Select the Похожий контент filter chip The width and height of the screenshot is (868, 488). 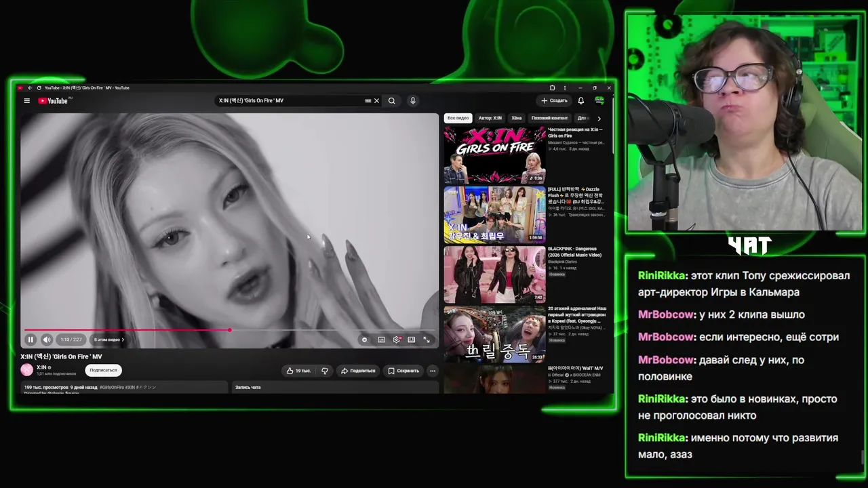click(x=549, y=118)
